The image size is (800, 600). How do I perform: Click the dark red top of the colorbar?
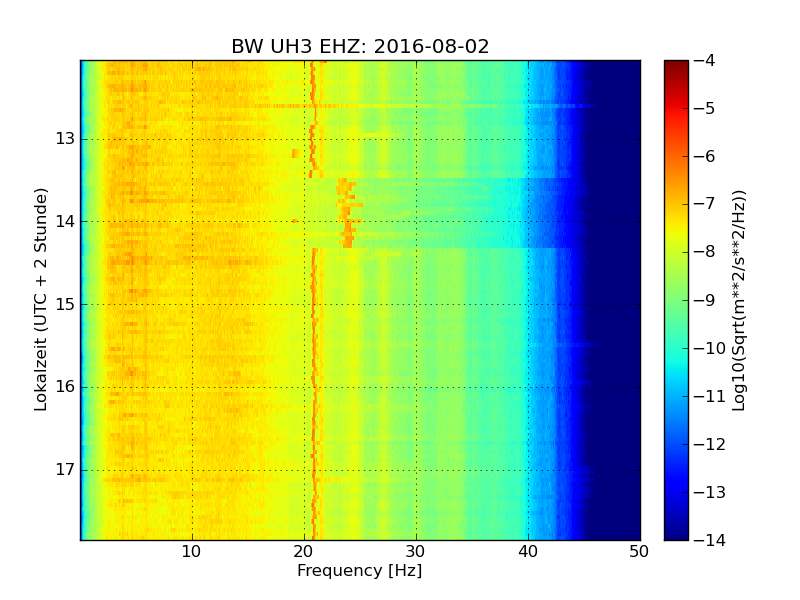(676, 66)
